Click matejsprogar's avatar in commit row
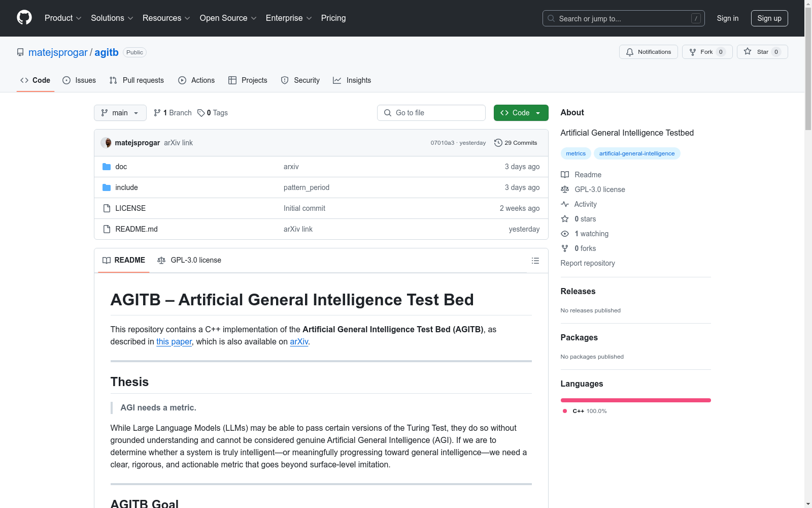 point(106,143)
